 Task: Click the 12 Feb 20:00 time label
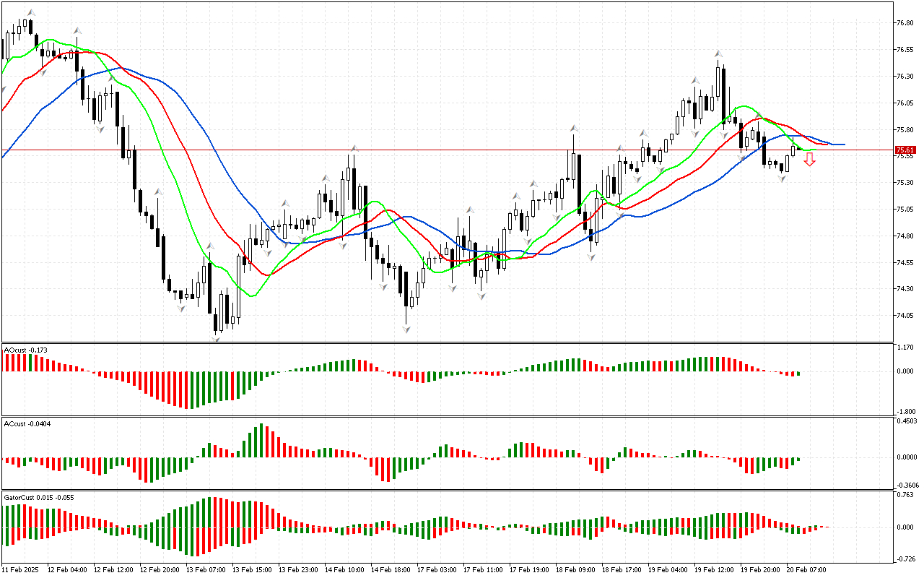160,569
